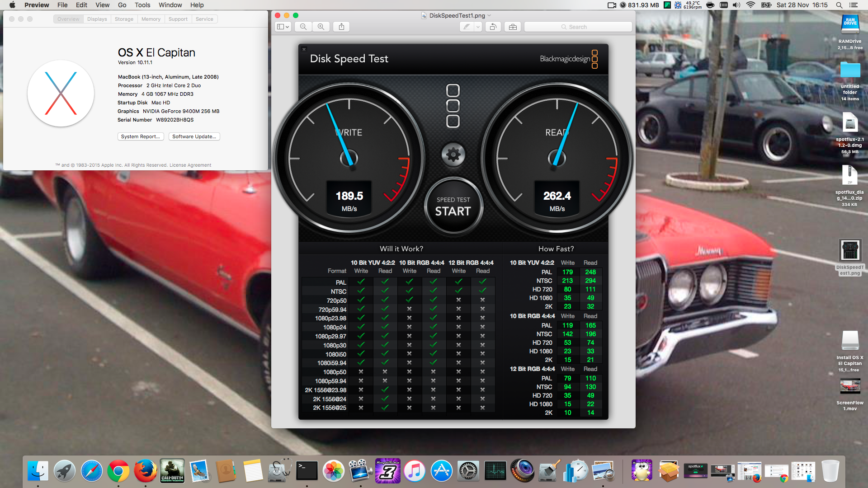Screen dimensions: 868x488
Task: Open Photos from the Dock
Action: [334, 471]
